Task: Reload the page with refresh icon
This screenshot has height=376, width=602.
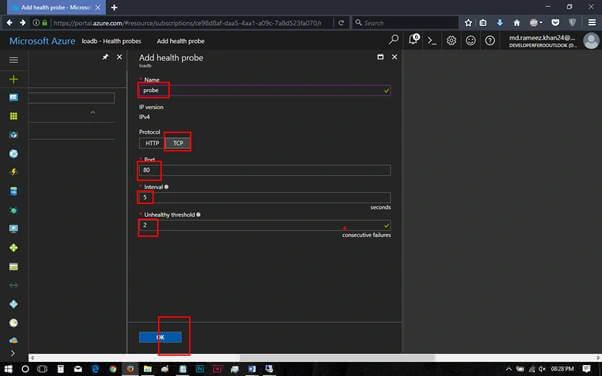Action: [341, 23]
